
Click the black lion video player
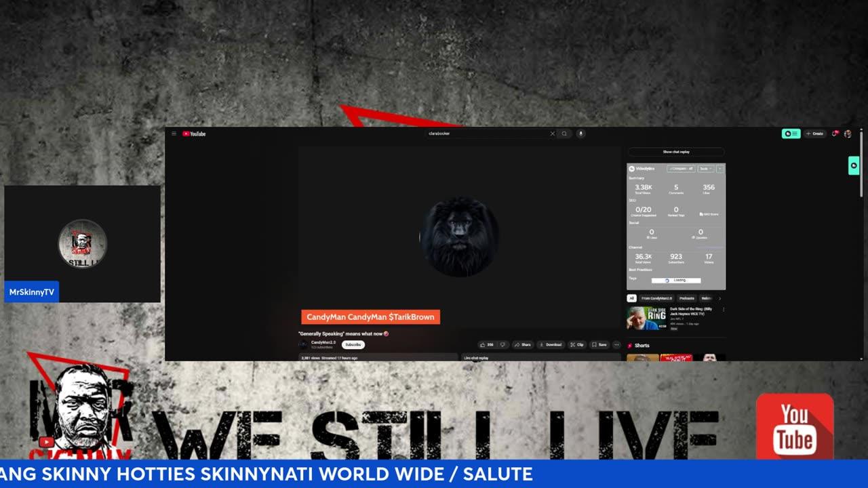click(460, 236)
